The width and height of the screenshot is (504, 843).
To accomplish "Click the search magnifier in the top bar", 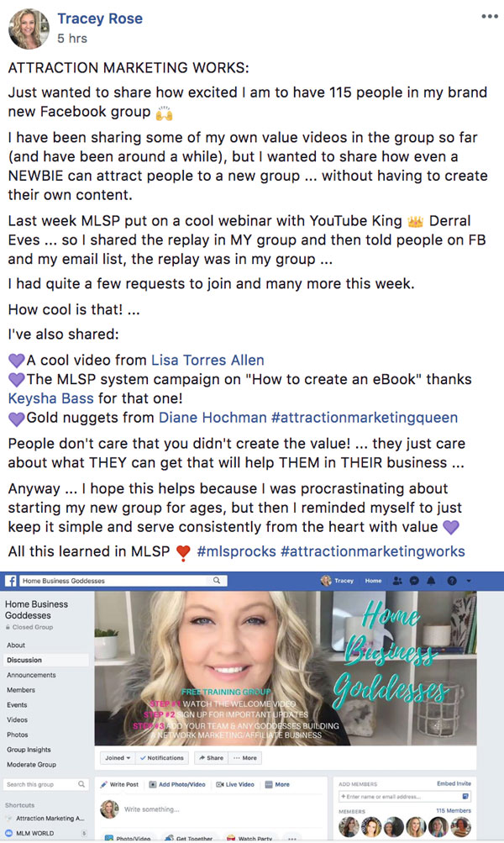I will pyautogui.click(x=217, y=581).
